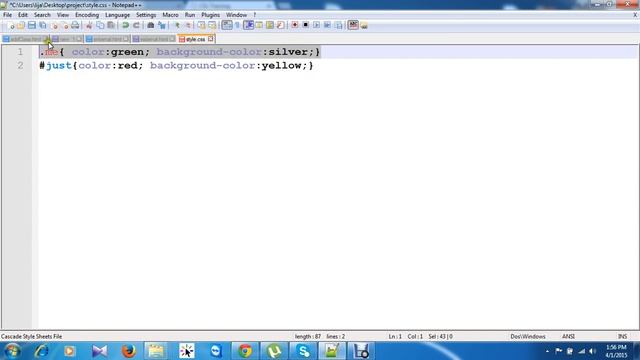
Task: Click the Paste toolbar icon
Action: click(111, 25)
